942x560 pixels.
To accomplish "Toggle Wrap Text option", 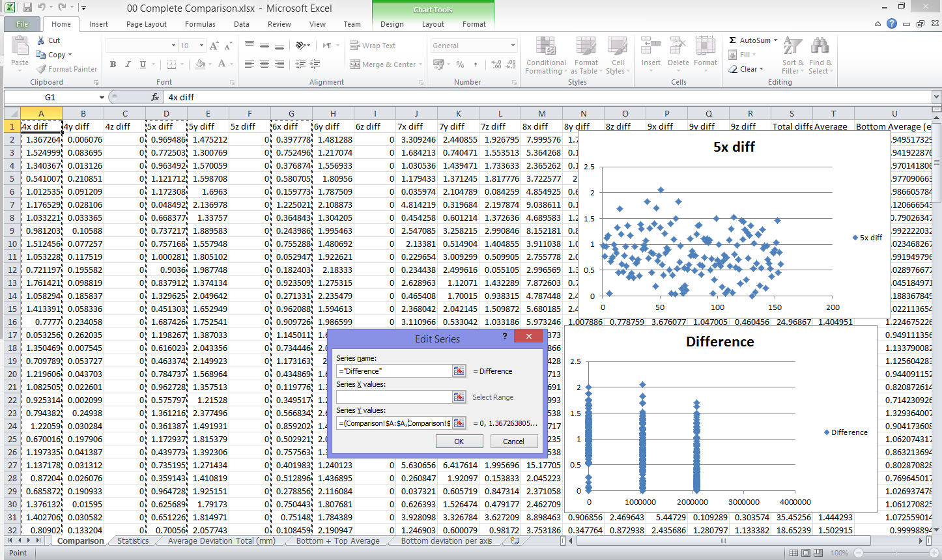I will click(x=373, y=46).
